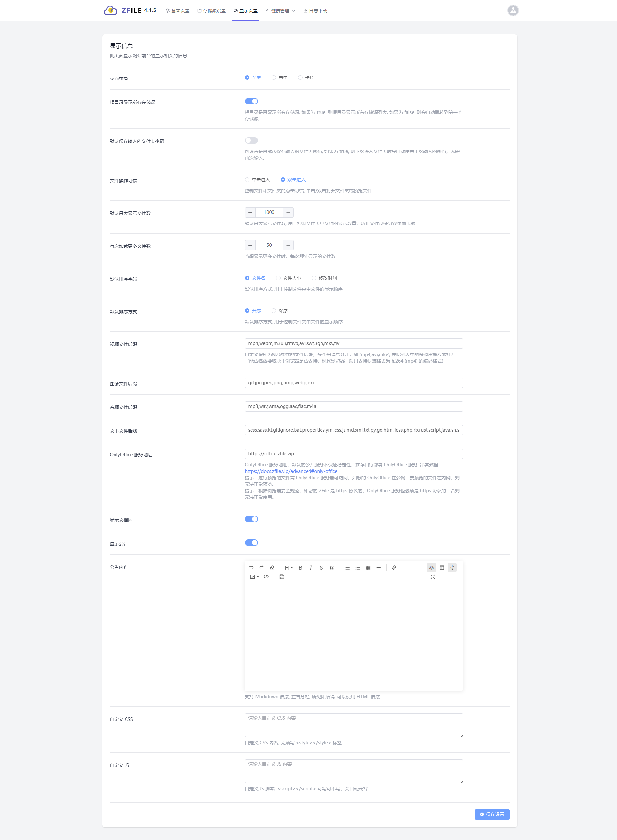Open the OnlyOffice deployment docs link
617x840 pixels.
[291, 471]
